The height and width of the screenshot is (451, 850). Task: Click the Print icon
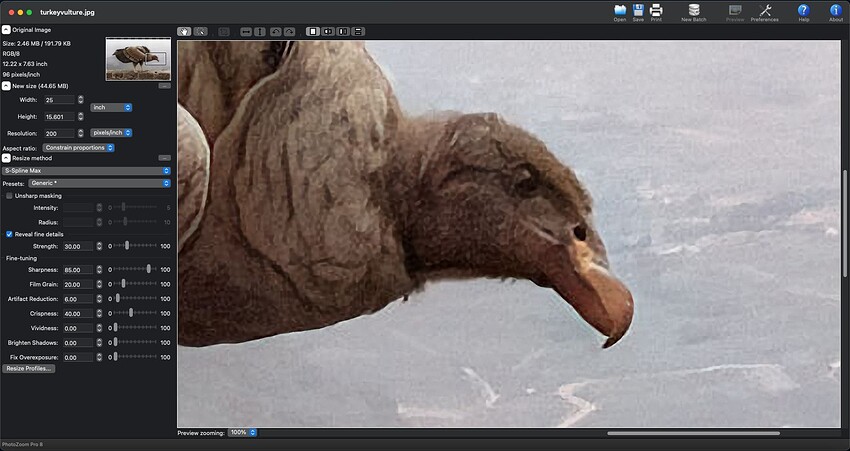point(656,10)
